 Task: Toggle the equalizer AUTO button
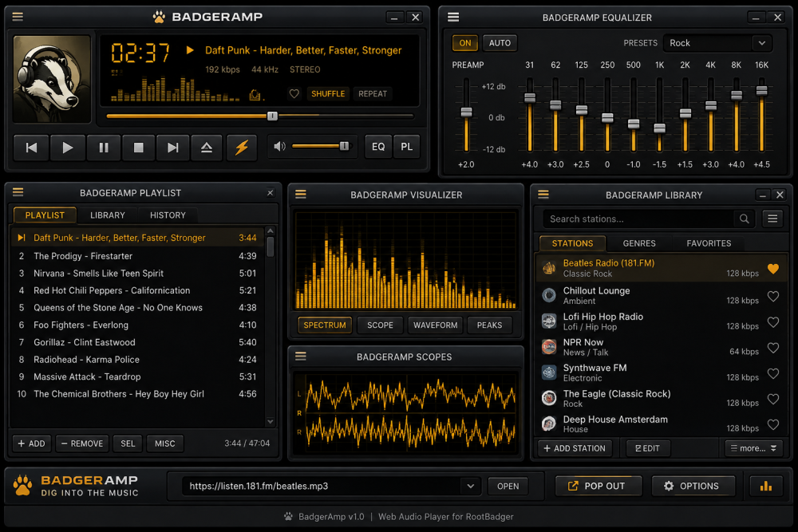(x=500, y=43)
